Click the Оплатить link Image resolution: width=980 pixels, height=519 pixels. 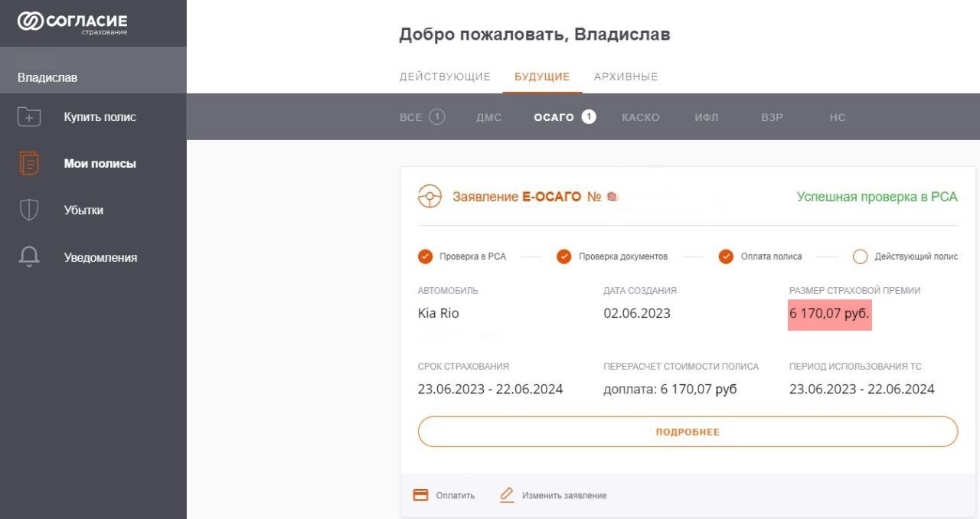point(456,495)
